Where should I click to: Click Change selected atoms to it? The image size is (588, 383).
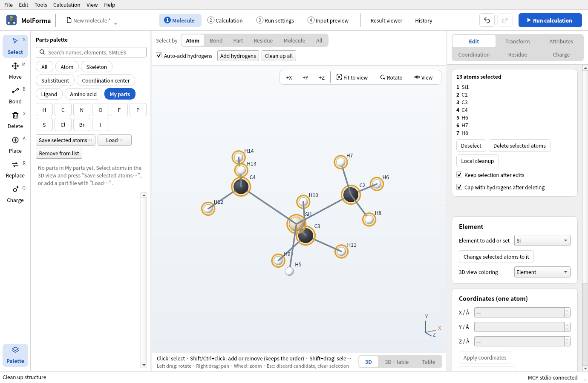(x=496, y=257)
